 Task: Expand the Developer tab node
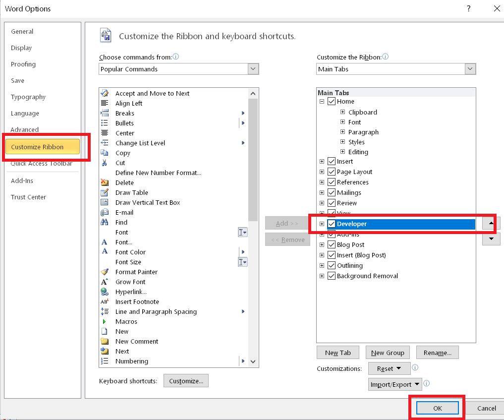(322, 224)
